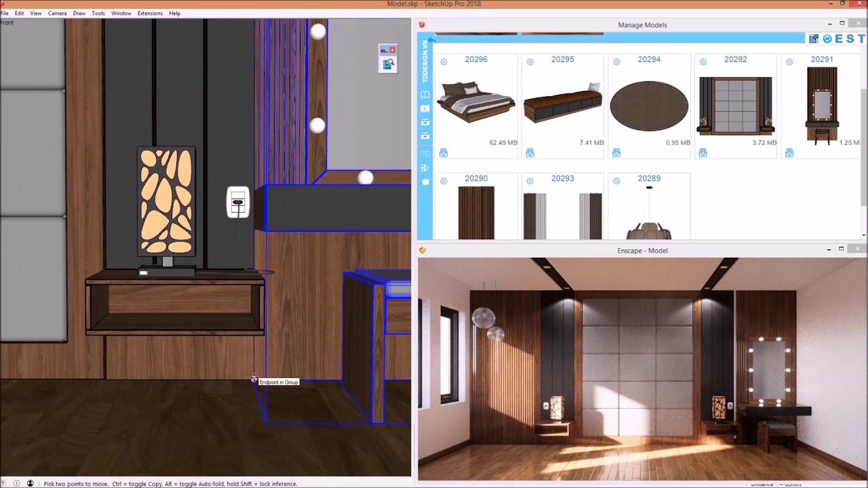The height and width of the screenshot is (488, 868).
Task: Open the File menu
Action: tap(4, 13)
